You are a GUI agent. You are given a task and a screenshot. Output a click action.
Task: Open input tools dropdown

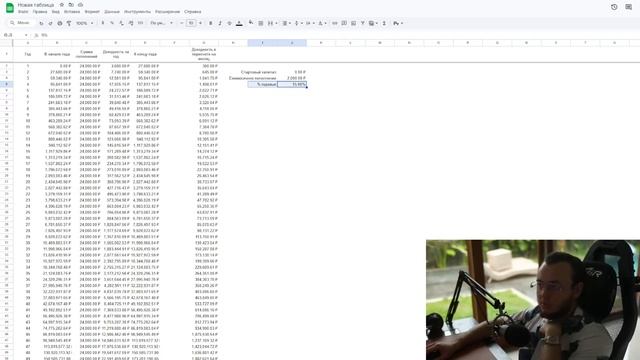point(398,23)
